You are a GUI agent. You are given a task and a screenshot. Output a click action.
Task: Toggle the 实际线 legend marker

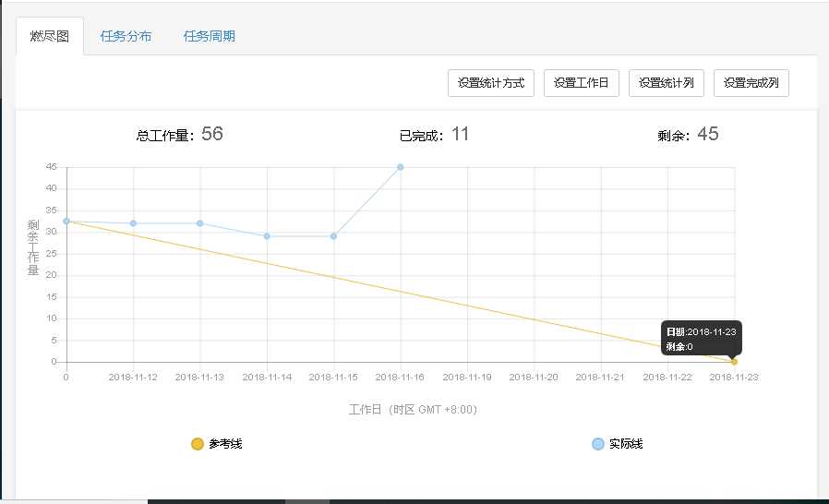pos(598,444)
